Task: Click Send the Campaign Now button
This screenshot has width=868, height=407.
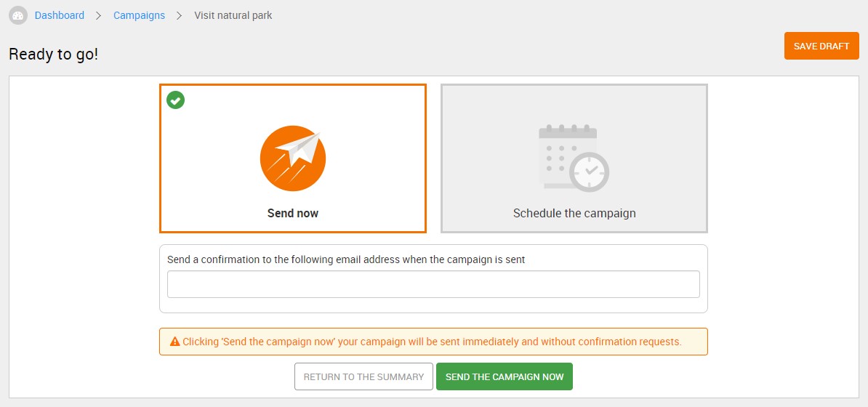Action: tap(505, 376)
